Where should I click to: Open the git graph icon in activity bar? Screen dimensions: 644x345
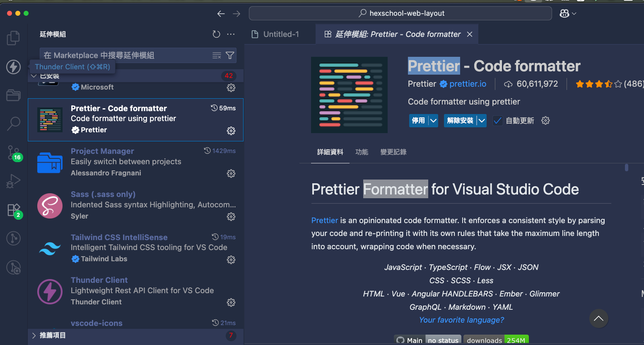13,238
